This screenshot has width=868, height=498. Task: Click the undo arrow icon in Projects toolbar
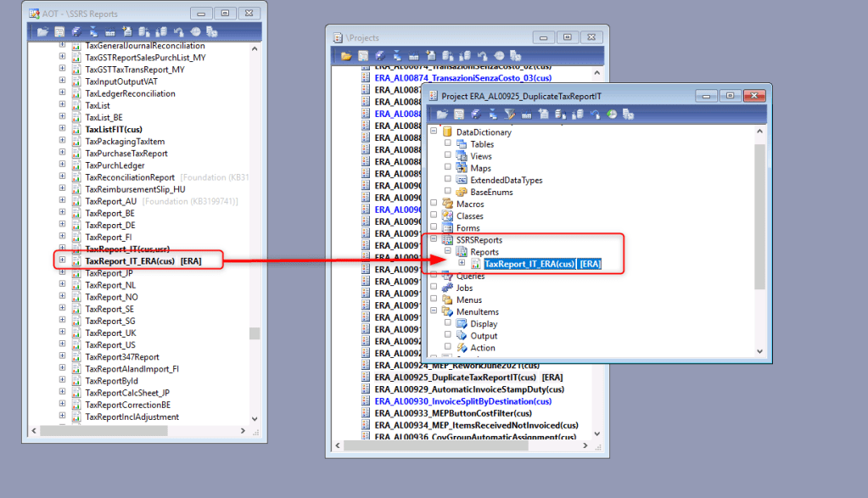[x=482, y=56]
